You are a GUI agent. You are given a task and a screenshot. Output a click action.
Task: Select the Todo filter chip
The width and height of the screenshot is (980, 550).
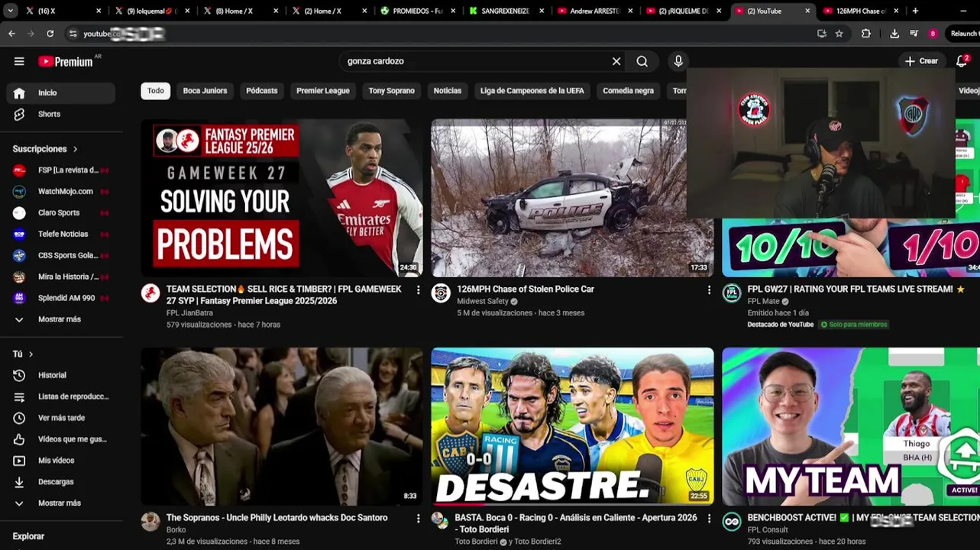(156, 91)
